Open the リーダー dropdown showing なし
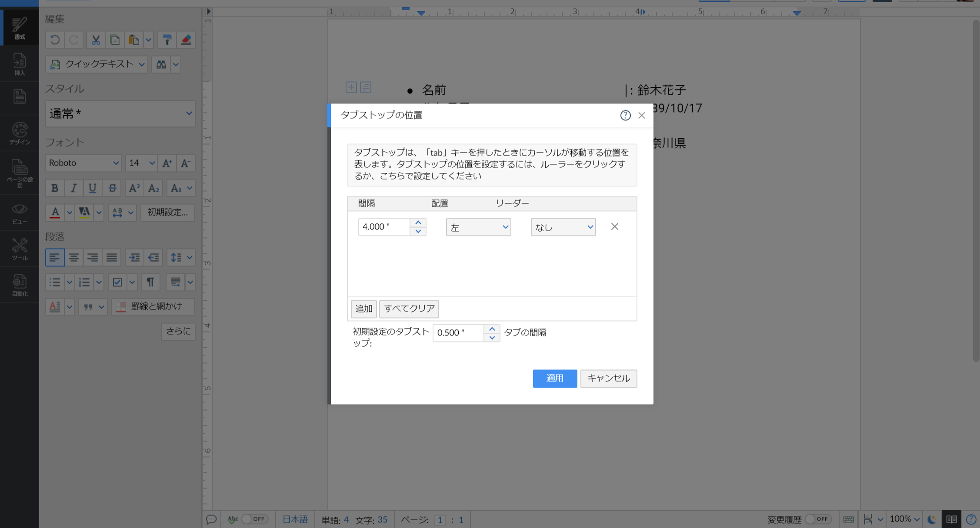980x528 pixels. (563, 227)
